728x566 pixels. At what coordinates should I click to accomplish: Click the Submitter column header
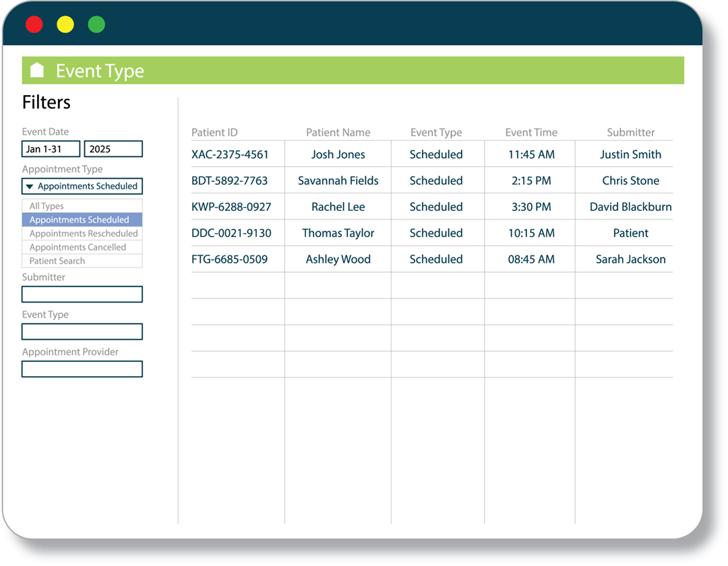(630, 133)
